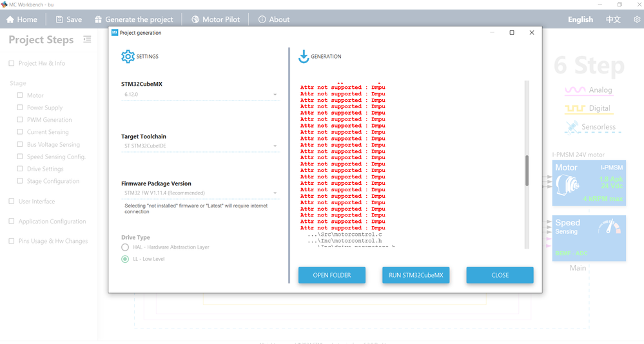The height and width of the screenshot is (344, 644).
Task: Click the Motor I-PMSM block
Action: tap(589, 183)
